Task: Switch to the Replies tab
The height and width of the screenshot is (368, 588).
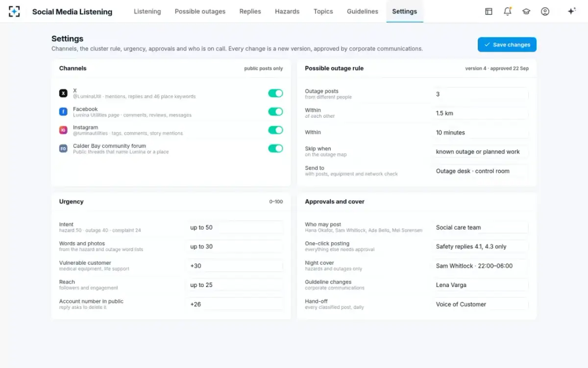Action: coord(250,11)
